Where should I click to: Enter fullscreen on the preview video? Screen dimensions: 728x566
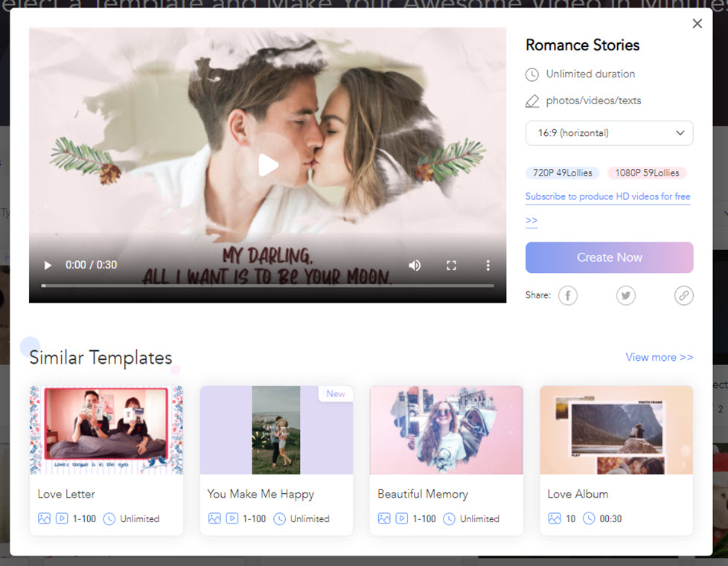[x=450, y=265]
